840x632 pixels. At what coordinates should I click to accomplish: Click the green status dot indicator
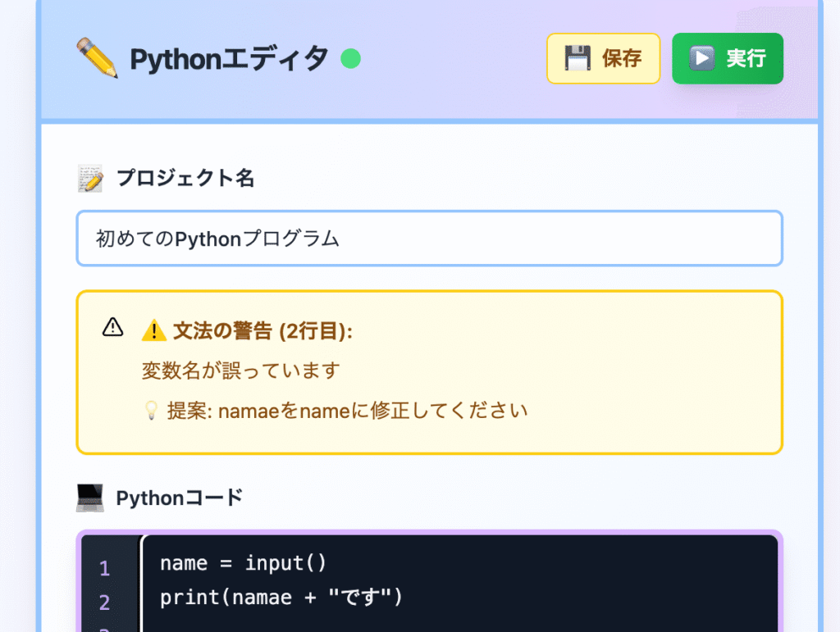tap(350, 59)
